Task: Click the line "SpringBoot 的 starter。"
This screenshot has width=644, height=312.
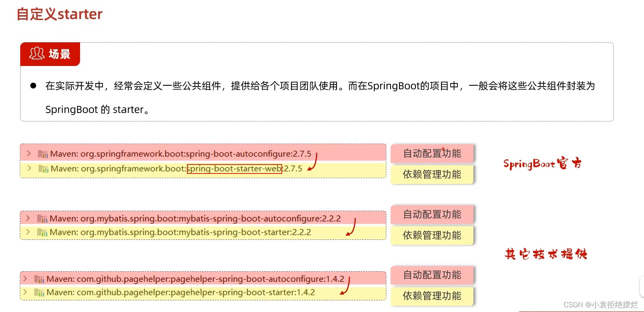Action: tap(98, 109)
